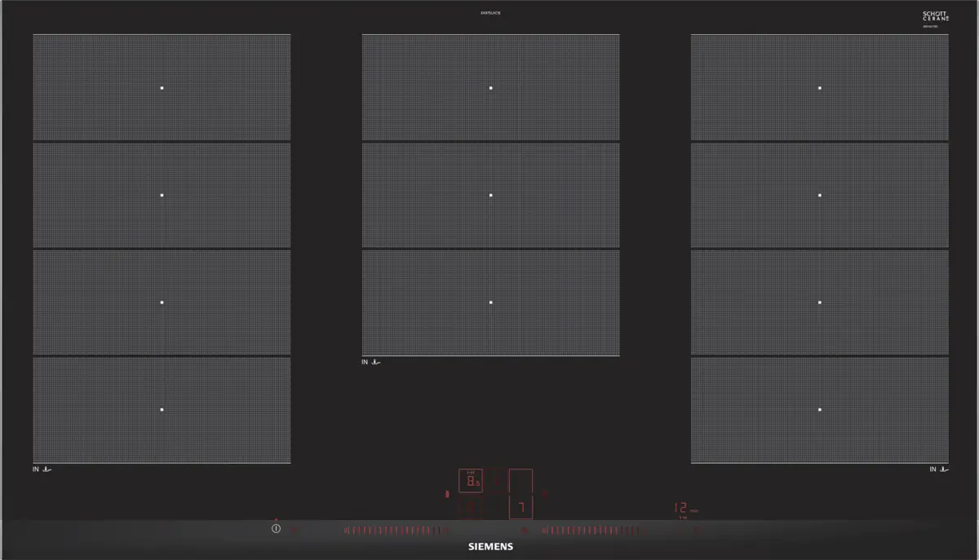This screenshot has width=979, height=560.
Task: Tap the SIEMENS logo
Action: click(x=489, y=547)
